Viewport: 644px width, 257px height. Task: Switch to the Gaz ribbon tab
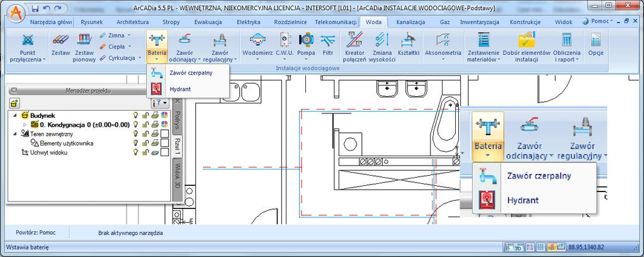click(444, 22)
